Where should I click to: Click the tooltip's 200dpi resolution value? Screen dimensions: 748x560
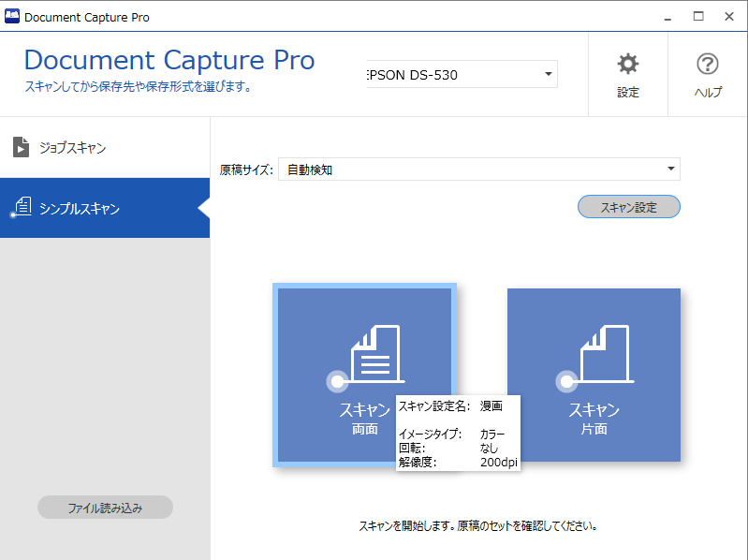(x=498, y=463)
